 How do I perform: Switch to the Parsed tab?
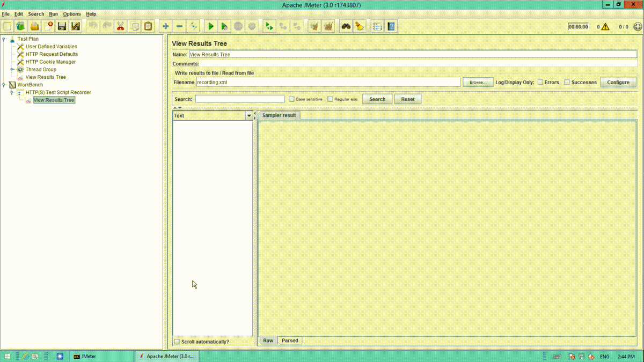pos(290,340)
